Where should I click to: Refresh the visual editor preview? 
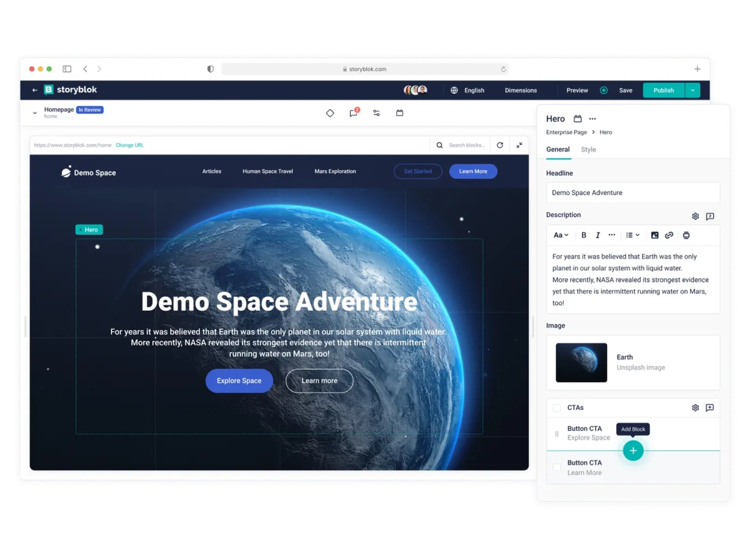[500, 145]
